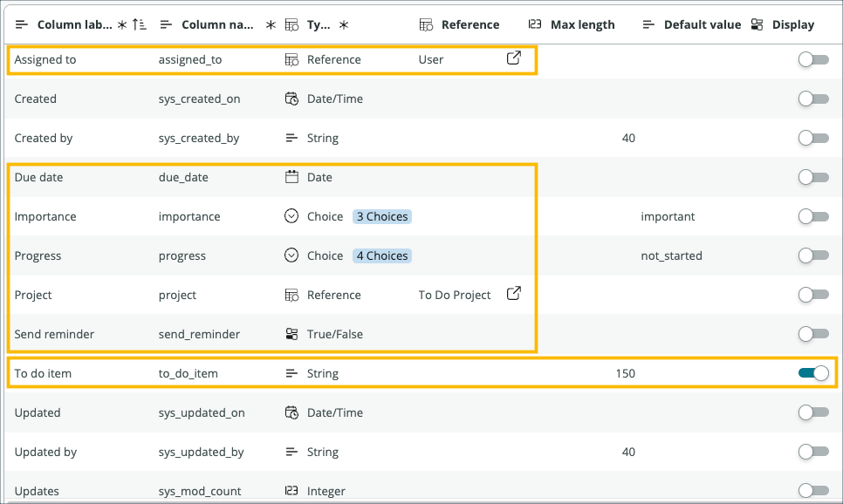The height and width of the screenshot is (504, 843).
Task: Open the filter menu on the Default value header
Action: click(648, 24)
